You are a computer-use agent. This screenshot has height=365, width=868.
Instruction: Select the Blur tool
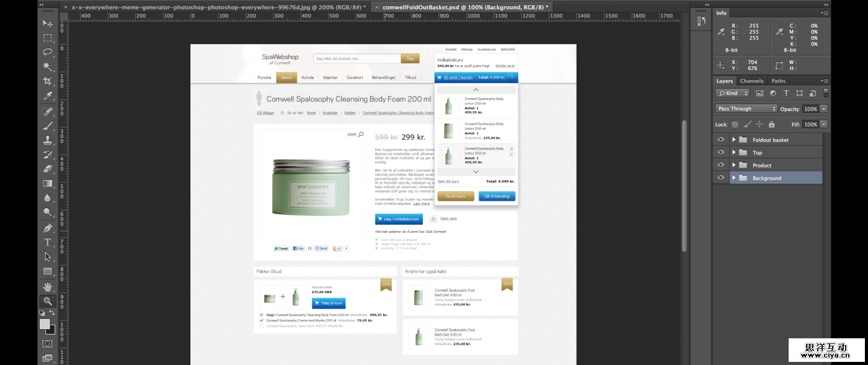pos(48,198)
